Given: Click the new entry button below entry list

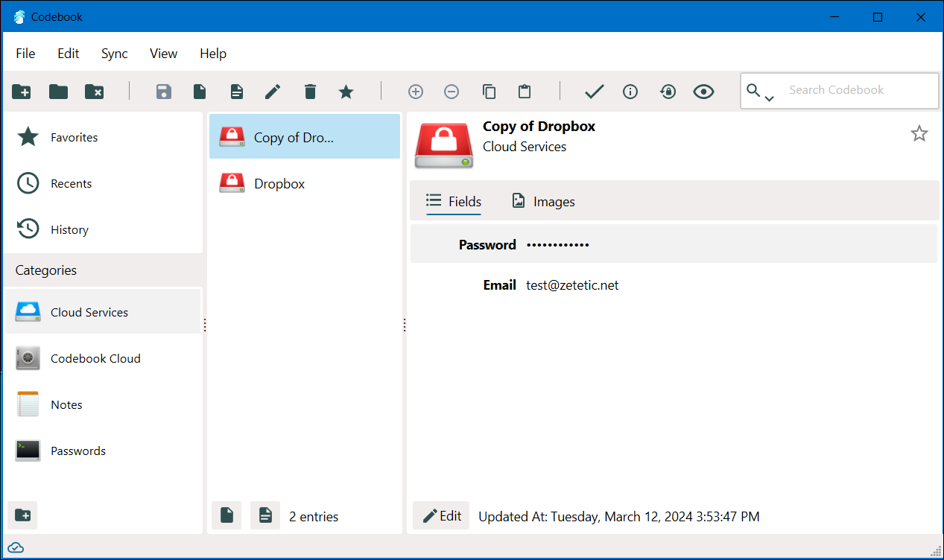Looking at the screenshot, I should pyautogui.click(x=227, y=515).
